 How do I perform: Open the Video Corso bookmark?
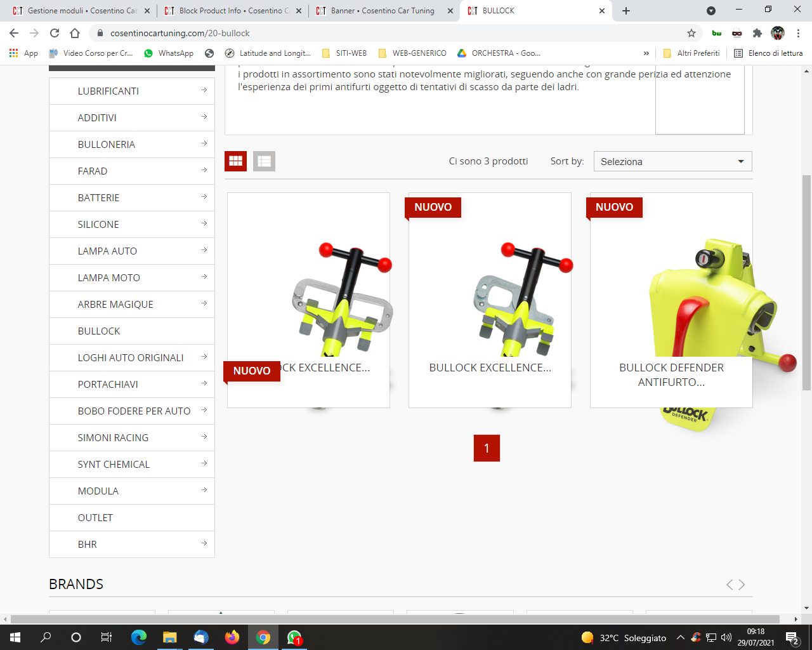[x=91, y=53]
